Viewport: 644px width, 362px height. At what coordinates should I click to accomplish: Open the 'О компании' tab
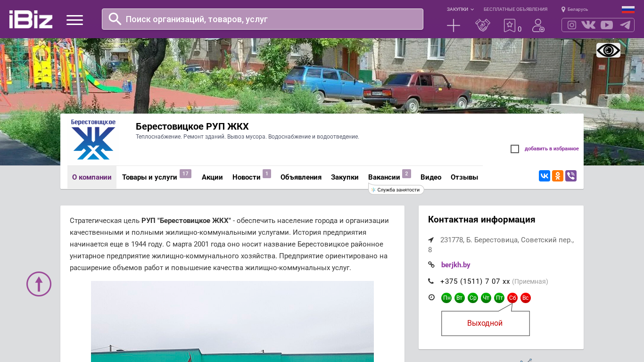(x=92, y=177)
